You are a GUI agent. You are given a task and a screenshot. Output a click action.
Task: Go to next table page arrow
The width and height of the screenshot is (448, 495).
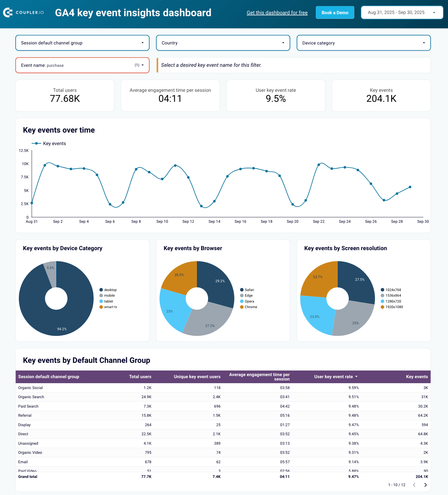point(425,485)
